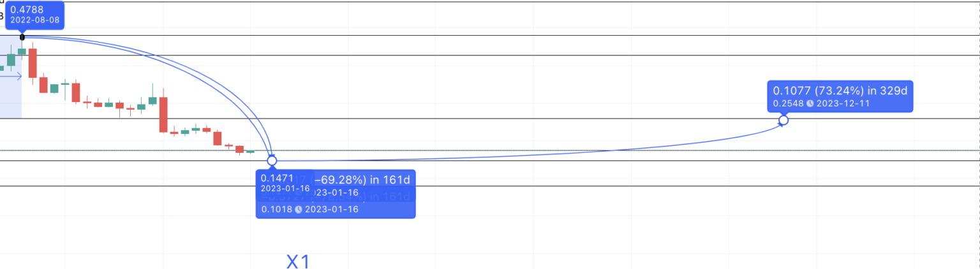980x269 pixels.
Task: Click the clock icon beside 0.1018 2023-01-16
Action: (298, 210)
